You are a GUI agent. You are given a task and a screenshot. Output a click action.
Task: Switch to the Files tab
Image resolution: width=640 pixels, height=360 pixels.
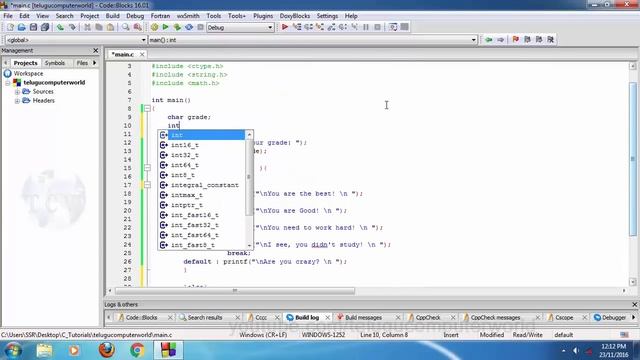tap(82, 63)
